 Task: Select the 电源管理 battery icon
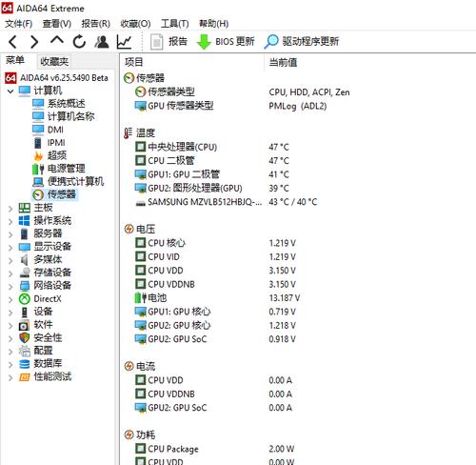[38, 169]
